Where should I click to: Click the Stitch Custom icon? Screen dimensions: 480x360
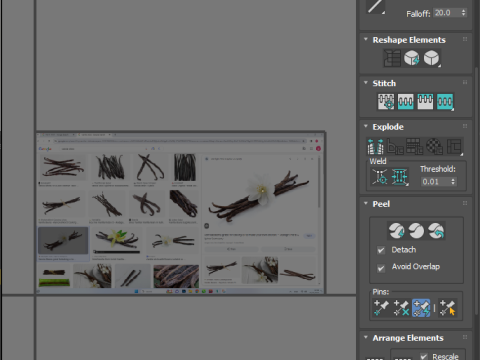pyautogui.click(x=386, y=101)
